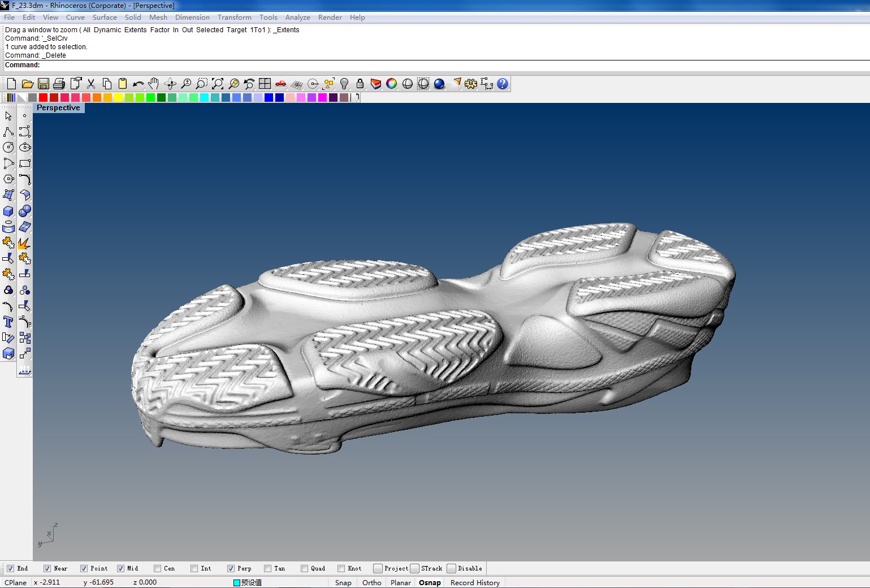Toggle the Ortho mode in status bar
This screenshot has width=870, height=588.
pos(371,583)
